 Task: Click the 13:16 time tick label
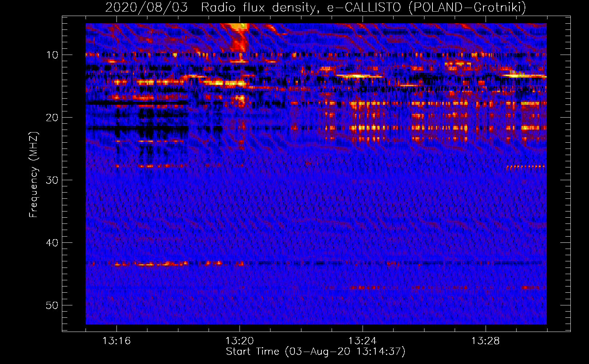(116, 341)
